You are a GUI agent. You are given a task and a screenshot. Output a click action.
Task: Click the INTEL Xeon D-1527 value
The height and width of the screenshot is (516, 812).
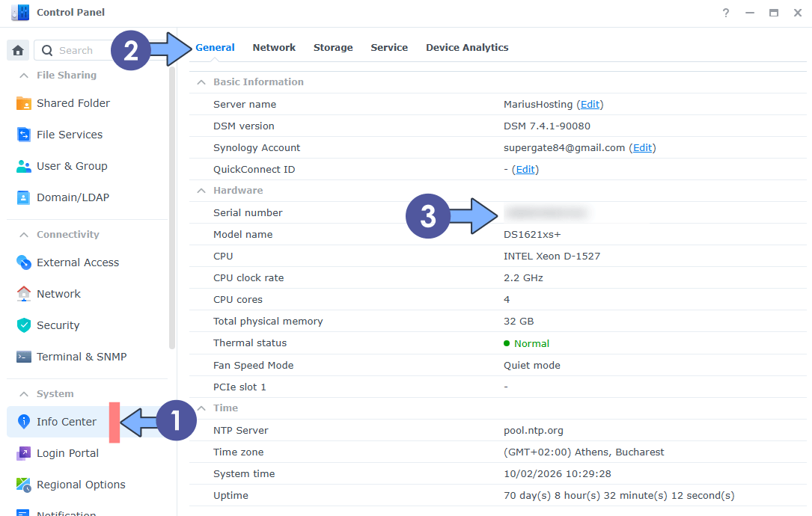coord(552,257)
